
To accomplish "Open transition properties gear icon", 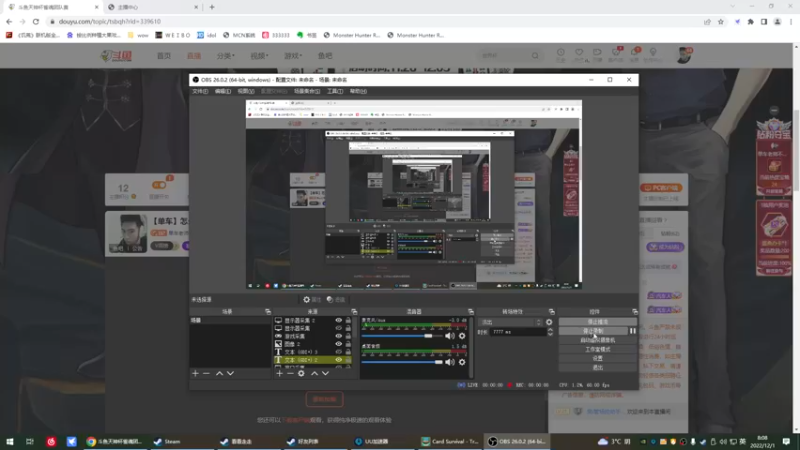I will click(x=549, y=322).
